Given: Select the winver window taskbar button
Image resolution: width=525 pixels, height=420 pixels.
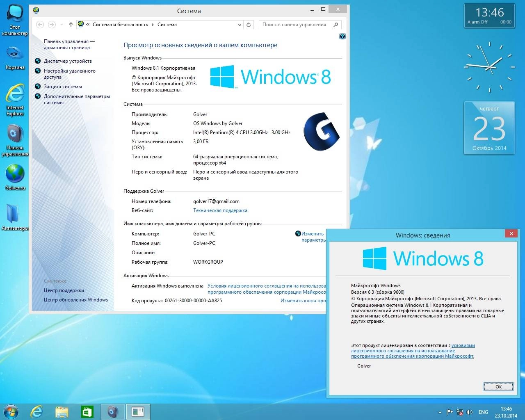Looking at the screenshot, I should click(138, 411).
